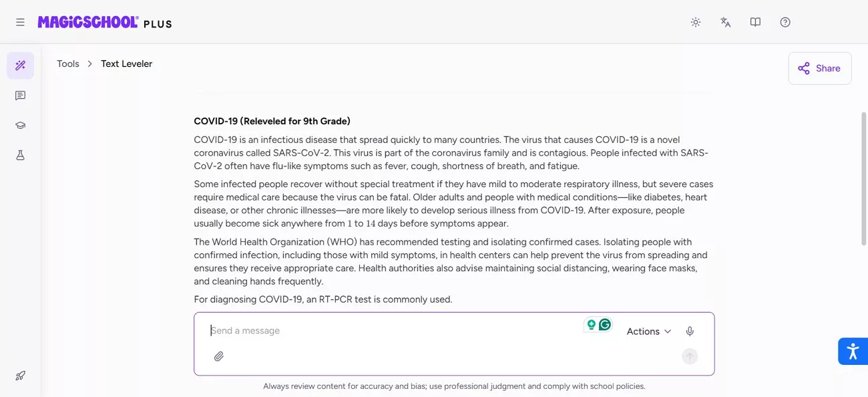Select the magic wand tools icon
This screenshot has height=397, width=868.
tap(20, 65)
